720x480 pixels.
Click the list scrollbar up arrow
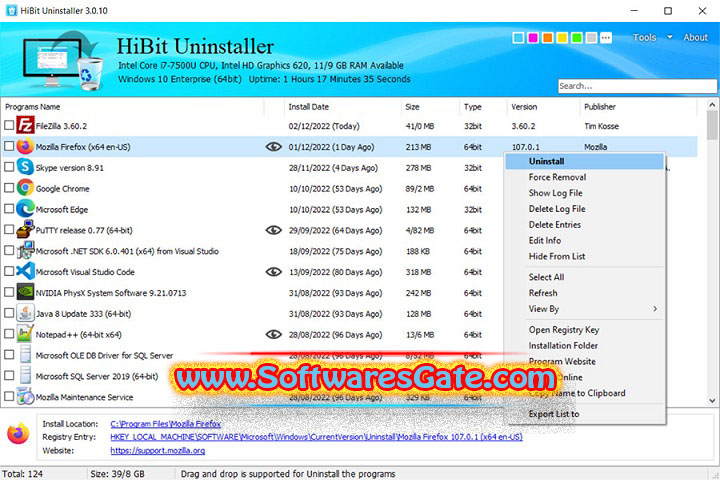pyautogui.click(x=712, y=105)
